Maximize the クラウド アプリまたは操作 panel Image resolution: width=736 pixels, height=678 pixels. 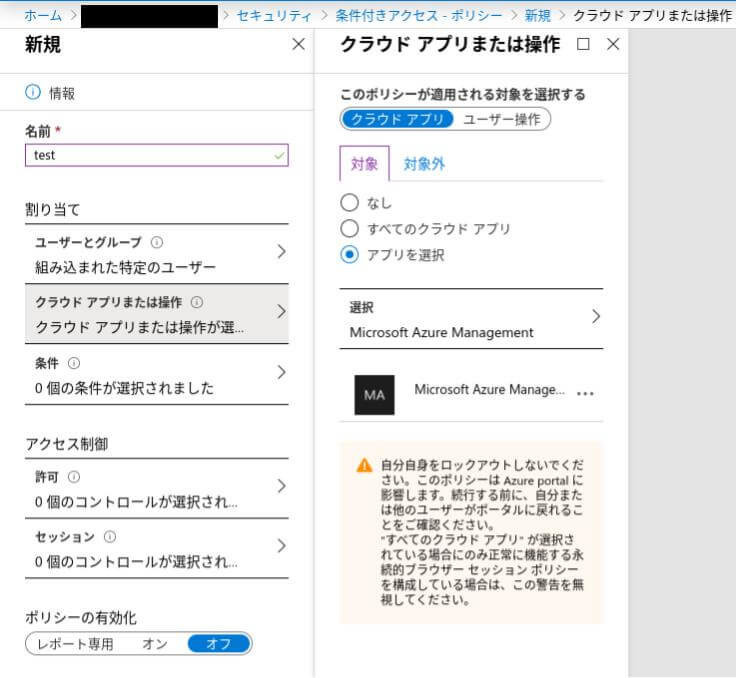[583, 44]
